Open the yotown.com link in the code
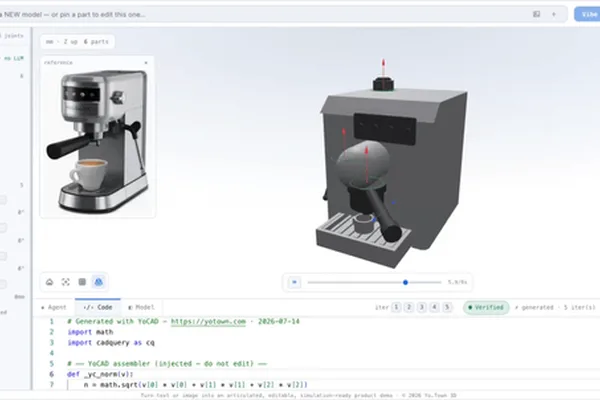Image resolution: width=600 pixels, height=400 pixels. [x=208, y=322]
